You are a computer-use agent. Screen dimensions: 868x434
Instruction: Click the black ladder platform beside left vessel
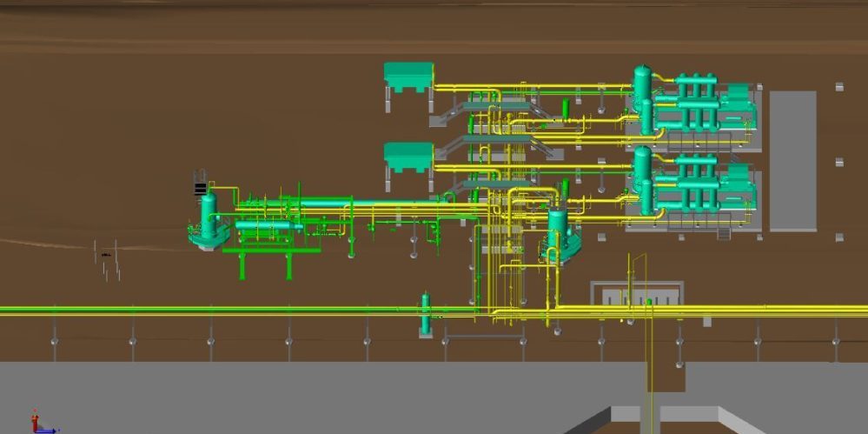tap(200, 187)
